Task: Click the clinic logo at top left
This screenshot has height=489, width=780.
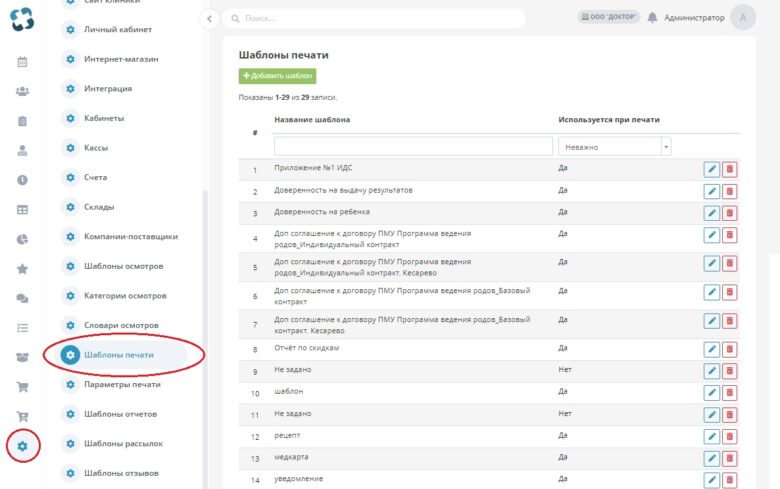Action: [22, 19]
